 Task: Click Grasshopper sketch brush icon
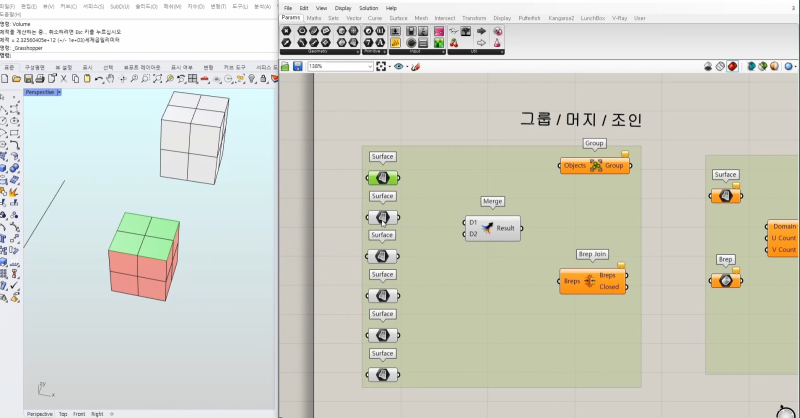click(x=415, y=66)
